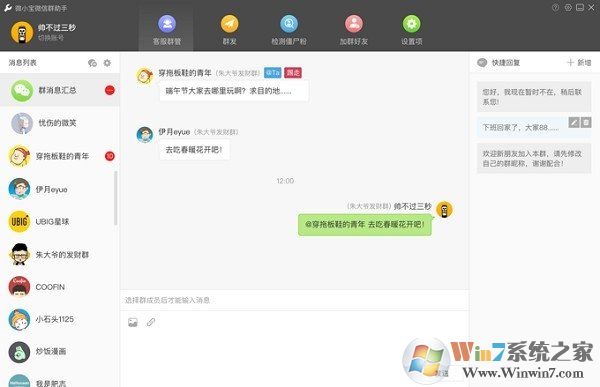Image resolution: width=600 pixels, height=387 pixels.
Task: Select contact 小石头1125
Action: [60, 319]
